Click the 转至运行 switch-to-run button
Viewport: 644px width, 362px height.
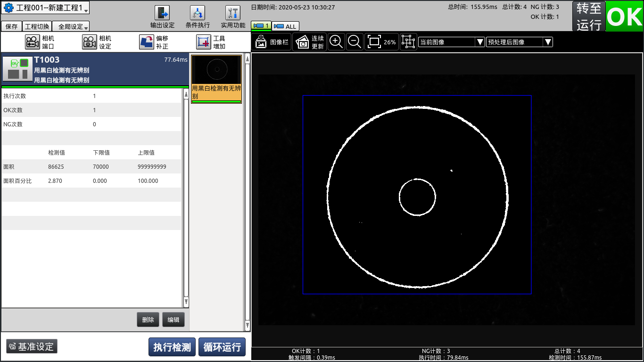(589, 16)
